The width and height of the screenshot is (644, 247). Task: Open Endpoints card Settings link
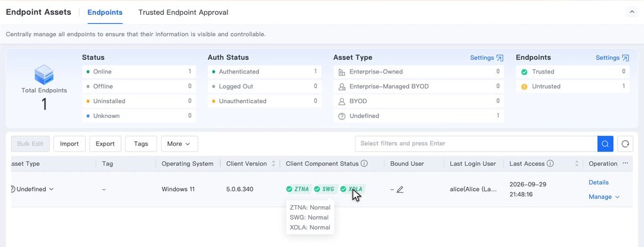[612, 57]
